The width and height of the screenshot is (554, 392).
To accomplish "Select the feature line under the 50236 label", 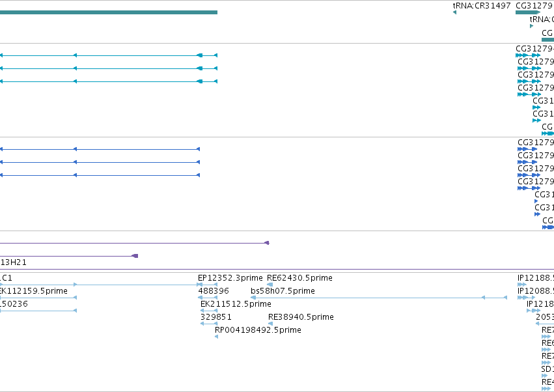I will point(38,311).
